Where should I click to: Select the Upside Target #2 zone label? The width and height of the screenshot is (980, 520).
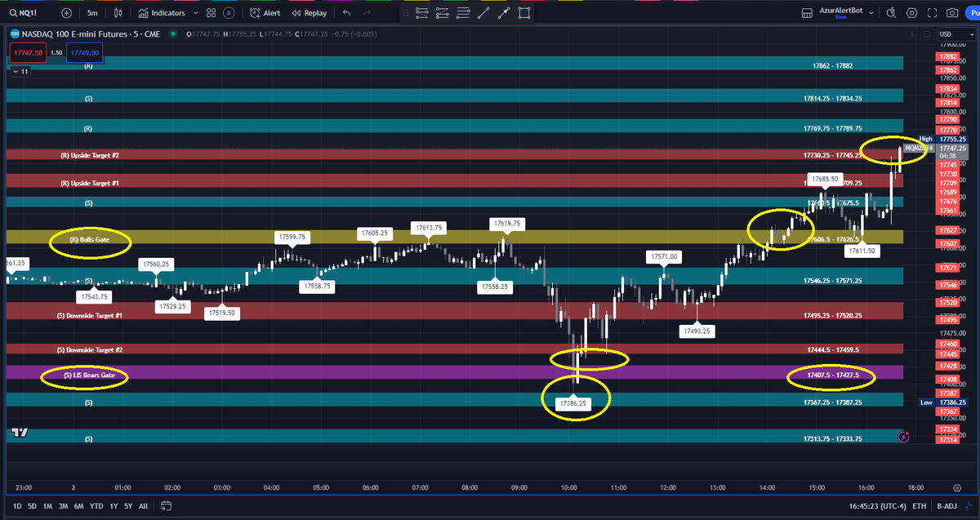90,155
